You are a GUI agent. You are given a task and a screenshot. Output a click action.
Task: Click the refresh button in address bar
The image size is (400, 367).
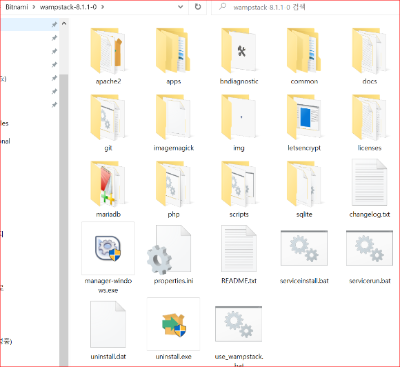(x=198, y=7)
